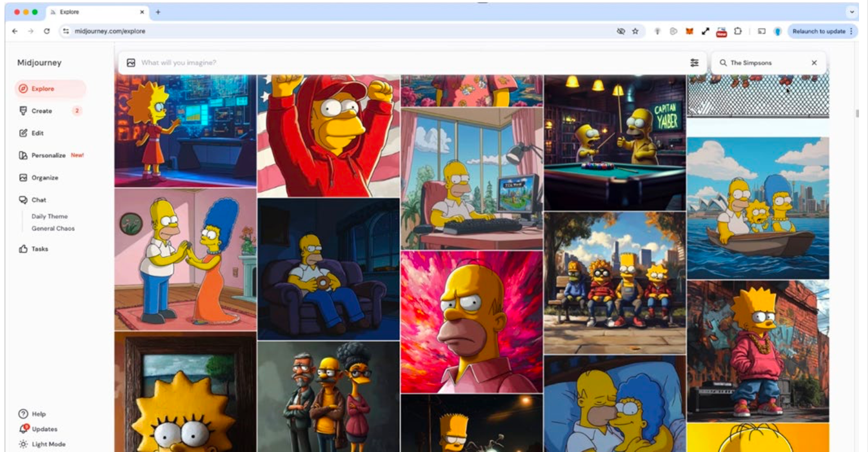Image resolution: width=868 pixels, height=452 pixels.
Task: Open Homer and Marge dancing image
Action: coord(186,260)
